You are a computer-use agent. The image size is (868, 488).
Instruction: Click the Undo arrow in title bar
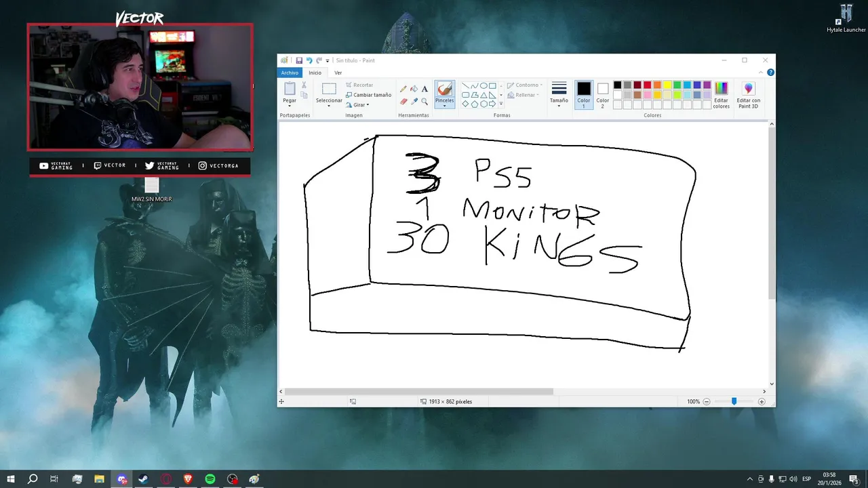309,60
